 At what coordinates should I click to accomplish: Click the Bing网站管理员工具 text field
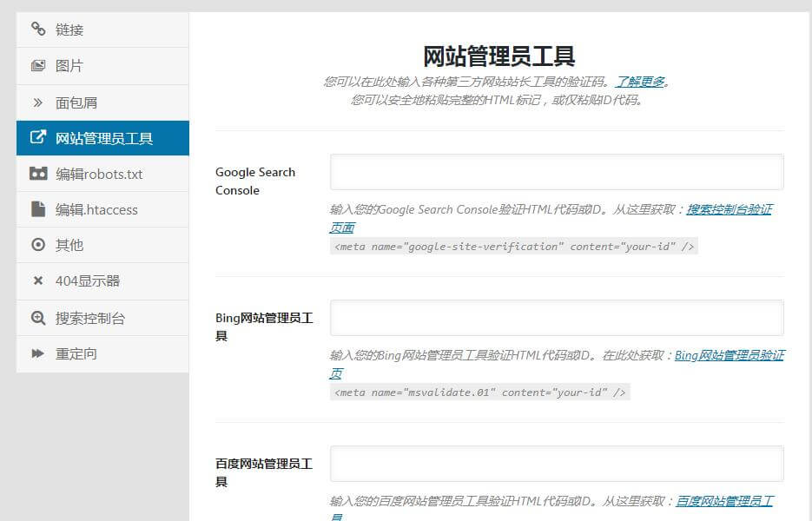coord(557,318)
